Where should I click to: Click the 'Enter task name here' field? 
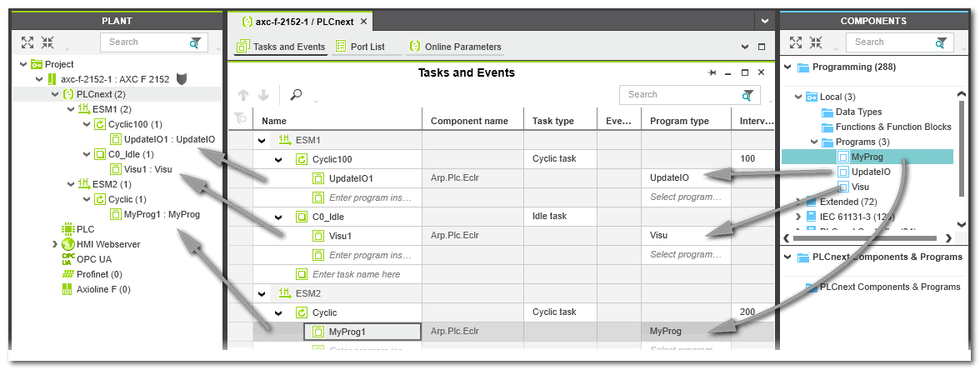coord(356,274)
